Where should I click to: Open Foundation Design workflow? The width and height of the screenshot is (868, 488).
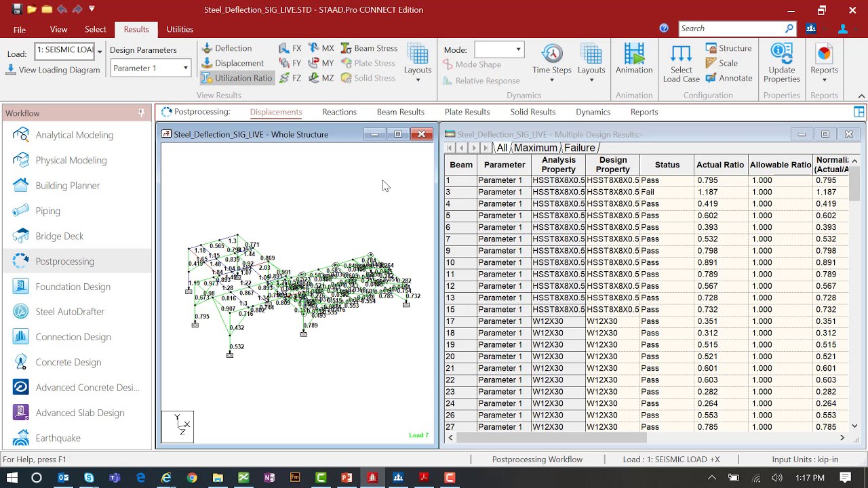(77, 287)
